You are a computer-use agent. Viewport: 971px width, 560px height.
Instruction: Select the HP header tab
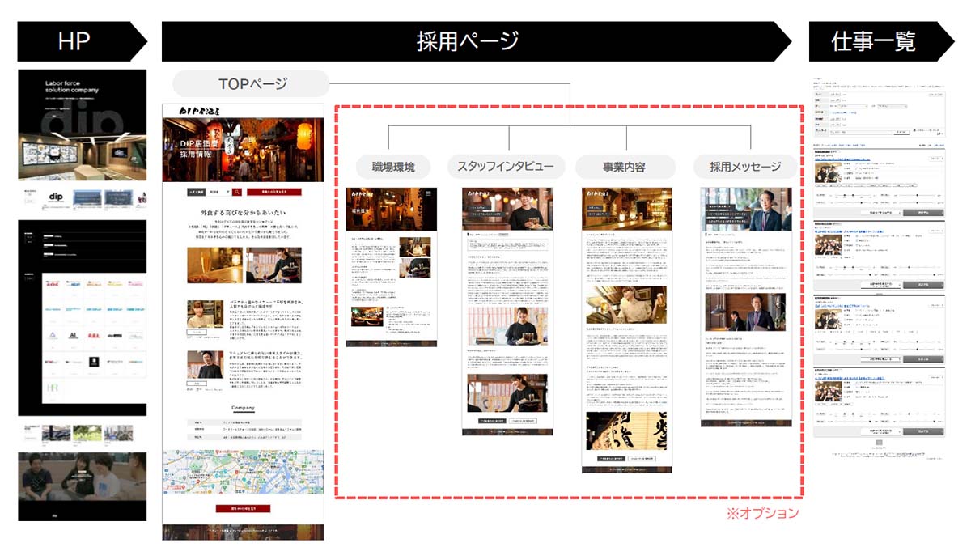74,40
